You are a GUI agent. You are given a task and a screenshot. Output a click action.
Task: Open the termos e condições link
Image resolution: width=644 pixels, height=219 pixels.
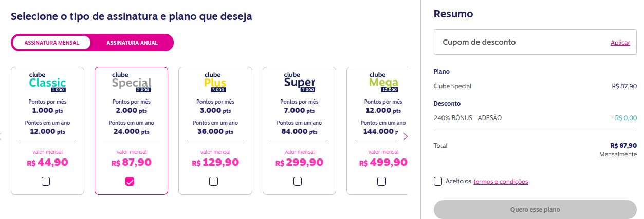tap(501, 182)
